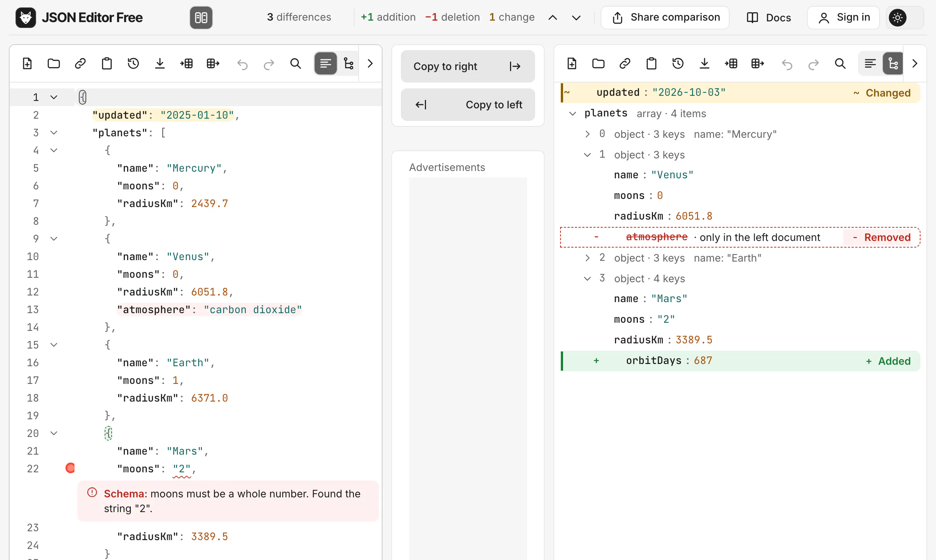Click the 1 change label

[x=512, y=17]
